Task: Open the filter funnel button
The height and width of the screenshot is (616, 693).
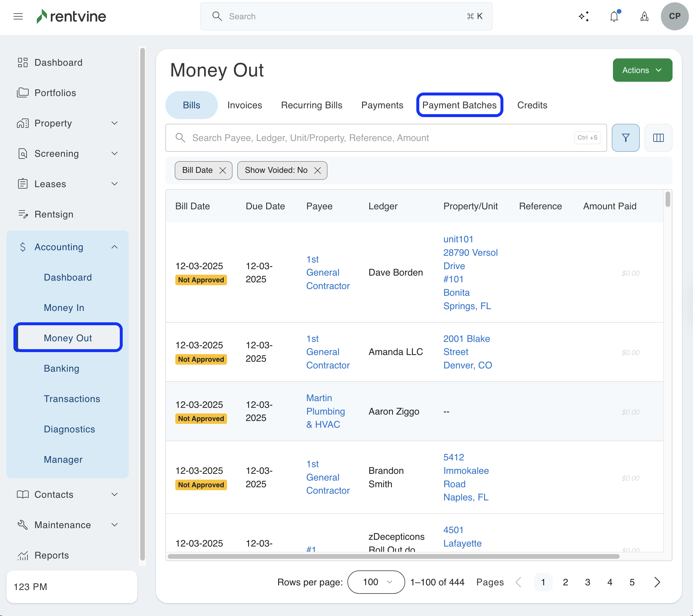Action: pos(625,138)
